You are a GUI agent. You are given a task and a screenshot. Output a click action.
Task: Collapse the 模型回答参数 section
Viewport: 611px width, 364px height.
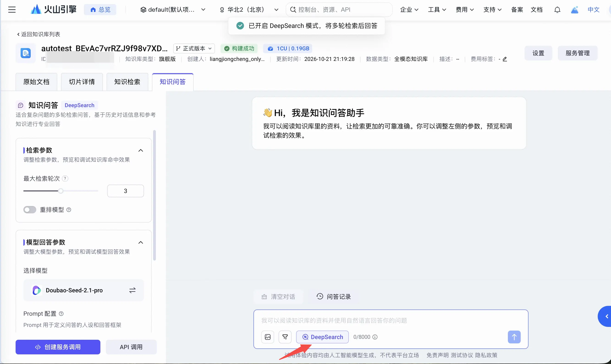141,243
